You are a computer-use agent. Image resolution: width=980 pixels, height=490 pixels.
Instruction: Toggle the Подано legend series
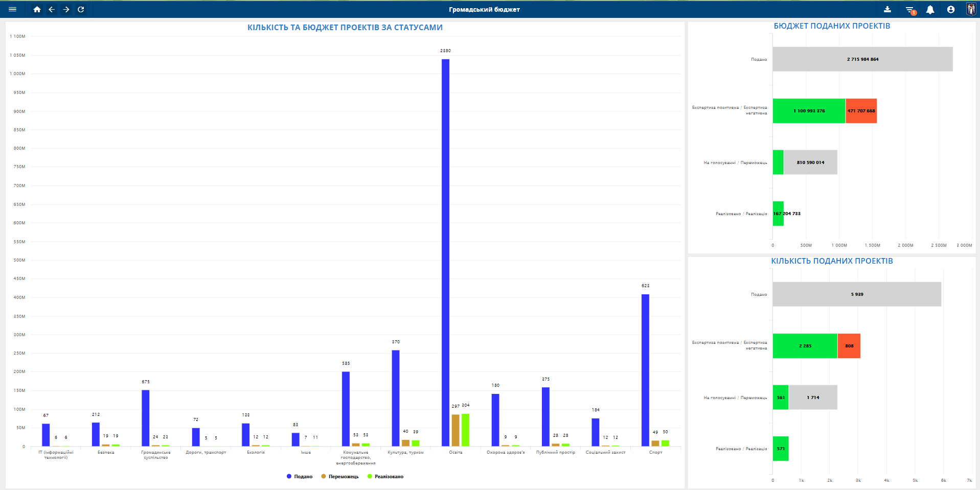click(x=300, y=476)
